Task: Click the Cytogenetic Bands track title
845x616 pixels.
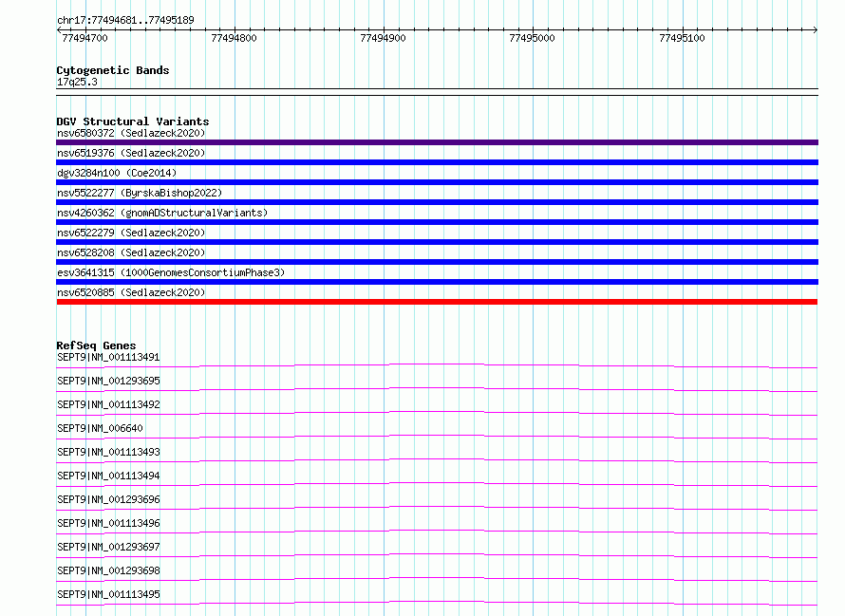Action: 113,70
